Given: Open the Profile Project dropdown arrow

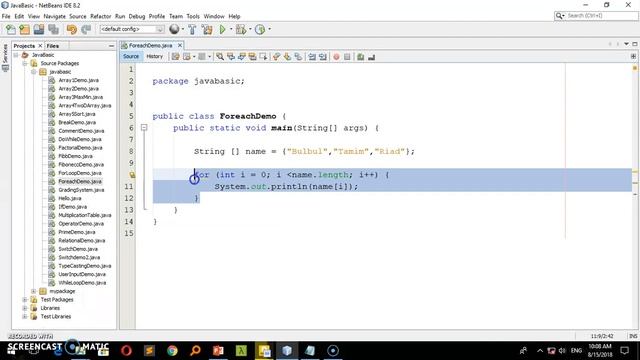Looking at the screenshot, I should tap(269, 29).
